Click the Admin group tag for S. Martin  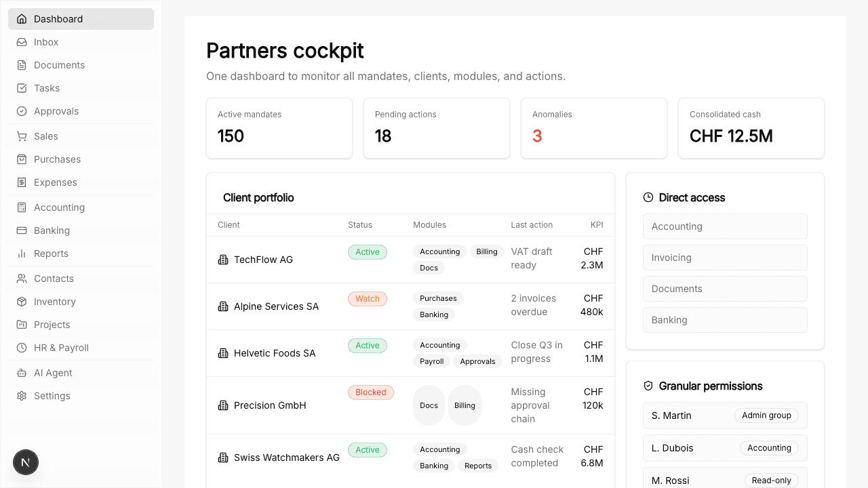(766, 415)
